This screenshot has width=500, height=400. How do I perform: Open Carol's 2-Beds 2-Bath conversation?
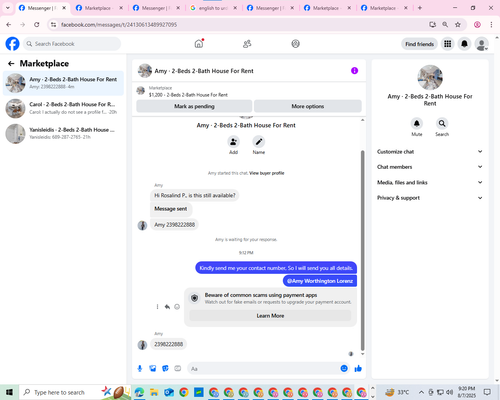63,108
